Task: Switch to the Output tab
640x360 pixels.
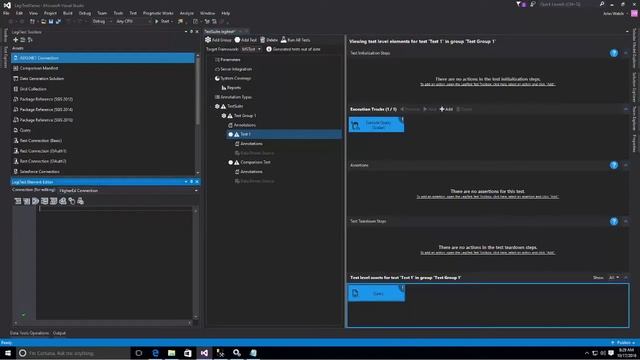Action: pyautogui.click(x=59, y=333)
